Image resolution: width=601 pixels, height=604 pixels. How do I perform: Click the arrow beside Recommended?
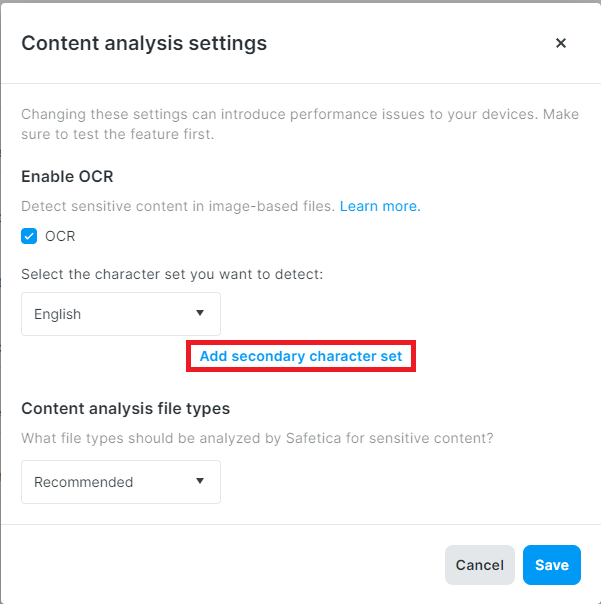[200, 481]
